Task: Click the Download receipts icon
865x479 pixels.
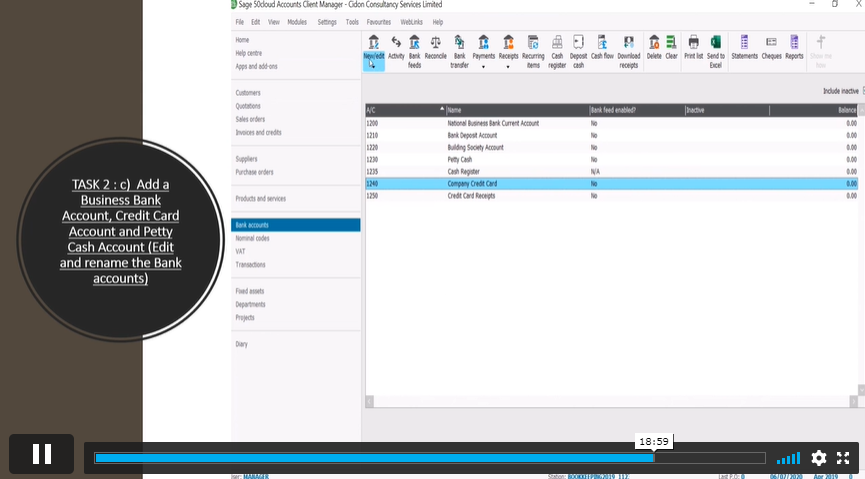Action: click(x=628, y=42)
